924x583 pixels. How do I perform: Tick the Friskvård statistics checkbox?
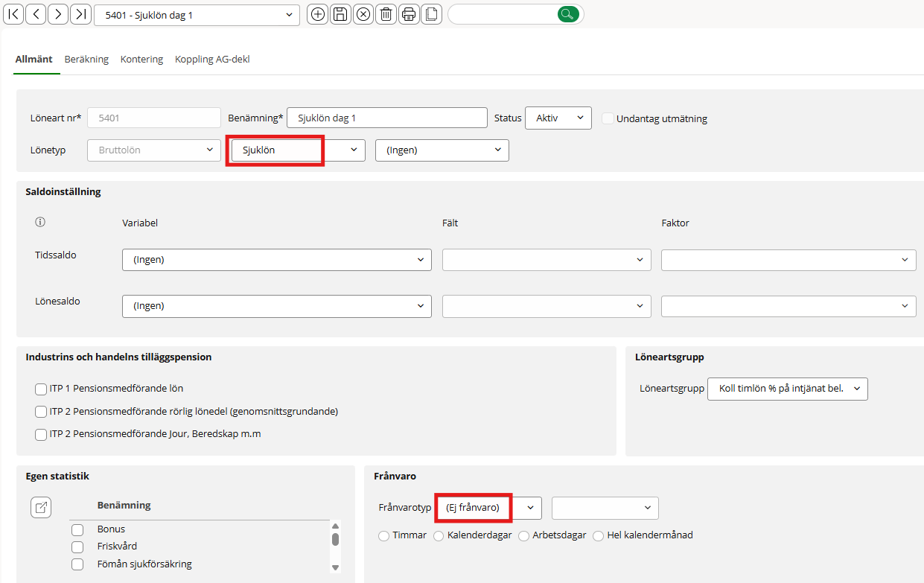coord(77,547)
